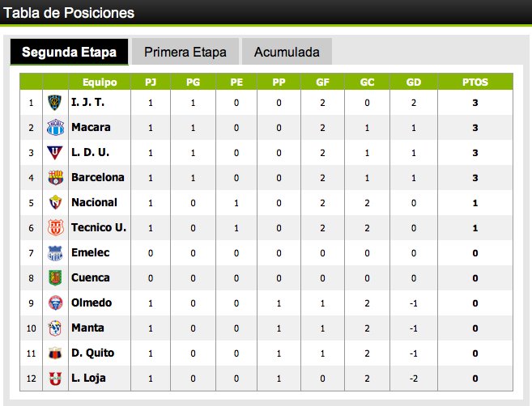Select the Segunda Etapa tab

tap(69, 53)
